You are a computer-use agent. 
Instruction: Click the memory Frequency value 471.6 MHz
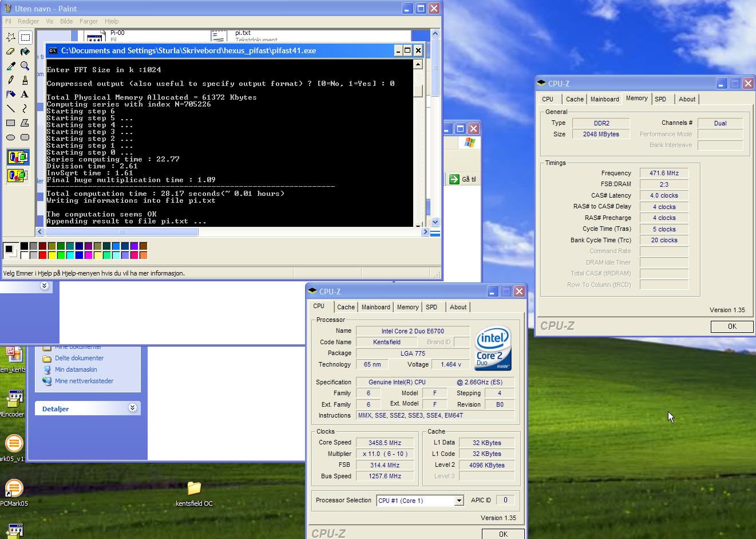(x=664, y=173)
